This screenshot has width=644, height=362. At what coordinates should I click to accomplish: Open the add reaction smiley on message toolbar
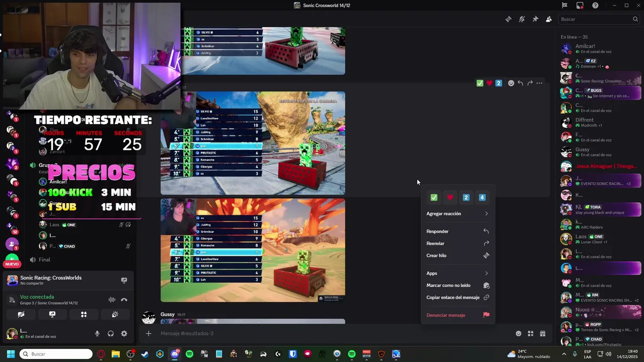click(511, 83)
